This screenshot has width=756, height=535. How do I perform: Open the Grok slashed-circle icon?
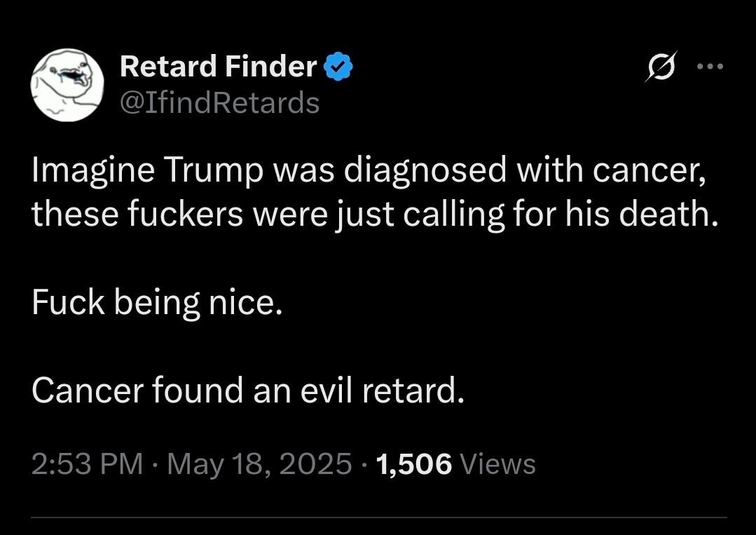[x=659, y=69]
